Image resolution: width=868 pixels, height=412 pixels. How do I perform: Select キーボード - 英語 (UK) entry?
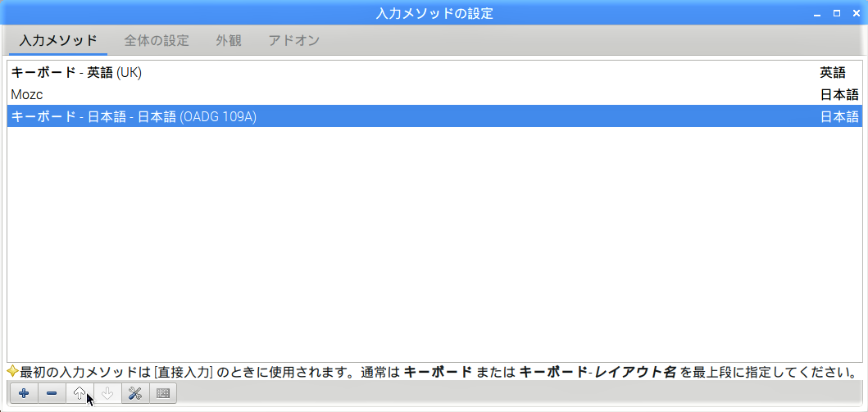(x=76, y=72)
